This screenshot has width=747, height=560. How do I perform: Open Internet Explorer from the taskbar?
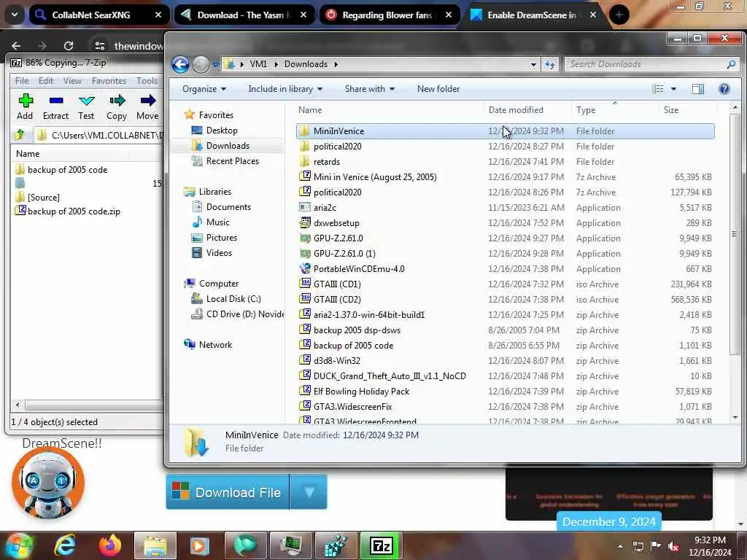[64, 545]
